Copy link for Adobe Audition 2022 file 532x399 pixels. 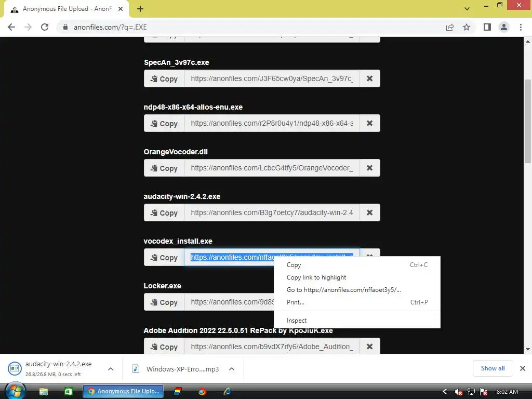tap(164, 347)
